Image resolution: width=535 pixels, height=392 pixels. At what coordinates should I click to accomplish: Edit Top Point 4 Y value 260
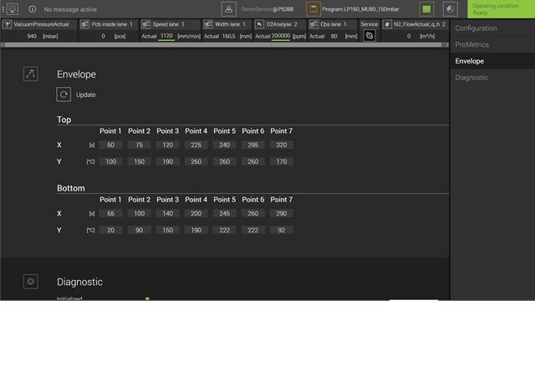196,161
